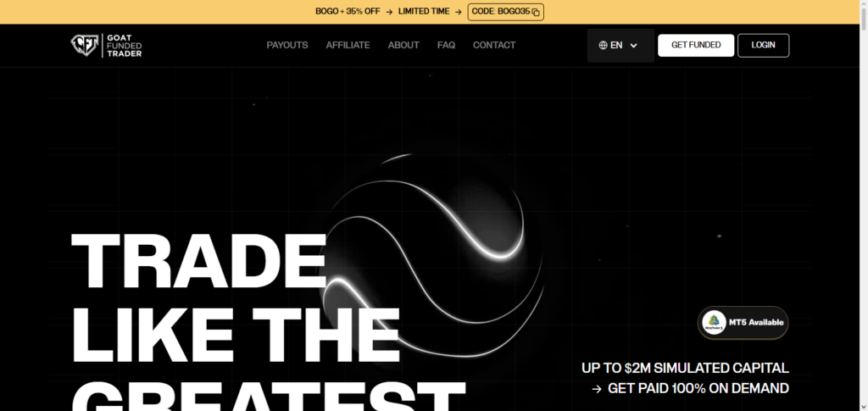Click the globe icon next to EN
Viewport: 868px width, 411px height.
(603, 46)
